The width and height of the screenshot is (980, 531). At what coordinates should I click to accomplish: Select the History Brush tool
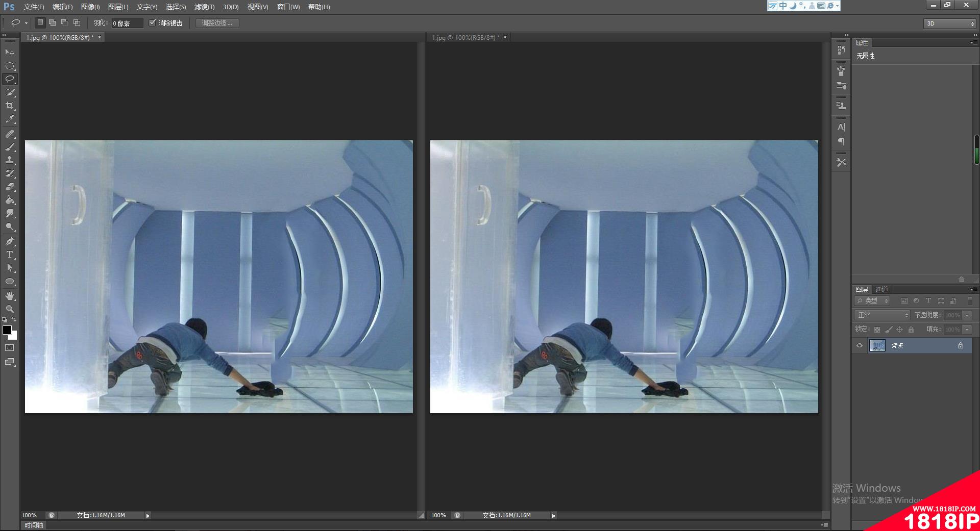pos(10,173)
